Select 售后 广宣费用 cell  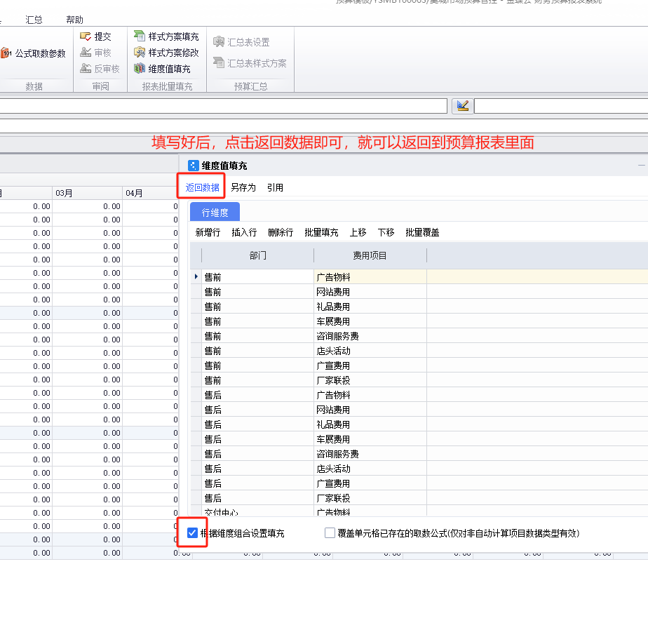tap(370, 483)
